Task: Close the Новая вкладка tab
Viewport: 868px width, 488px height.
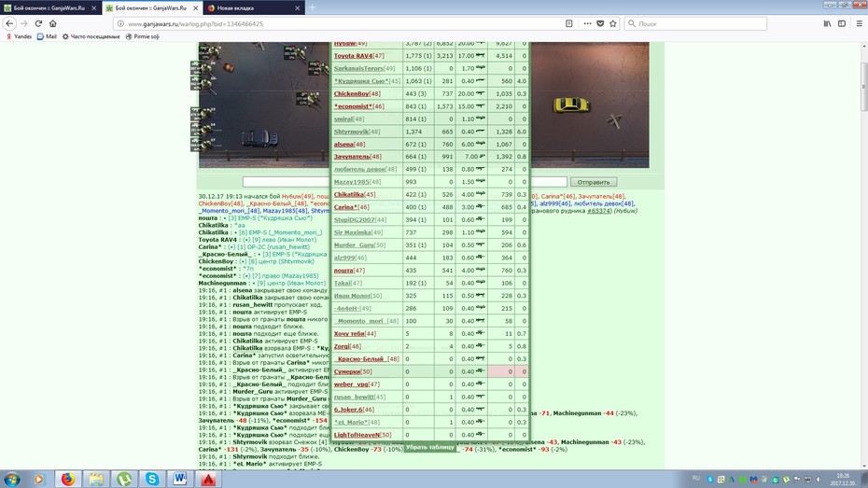Action: [298, 7]
